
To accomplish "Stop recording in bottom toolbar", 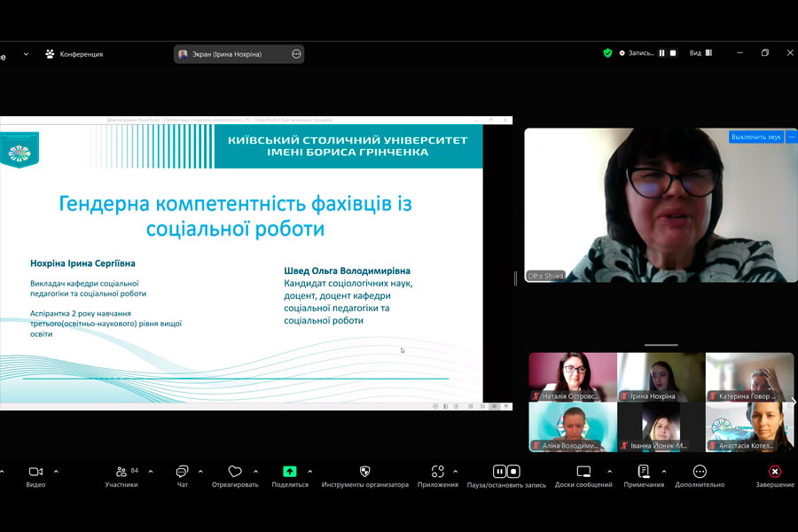I will (513, 472).
